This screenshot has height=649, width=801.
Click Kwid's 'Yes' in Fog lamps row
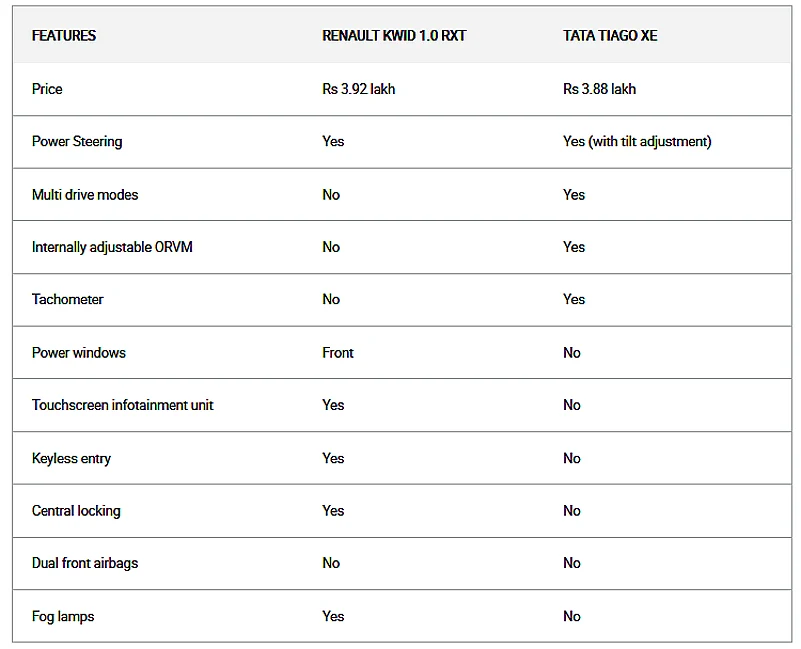click(333, 617)
